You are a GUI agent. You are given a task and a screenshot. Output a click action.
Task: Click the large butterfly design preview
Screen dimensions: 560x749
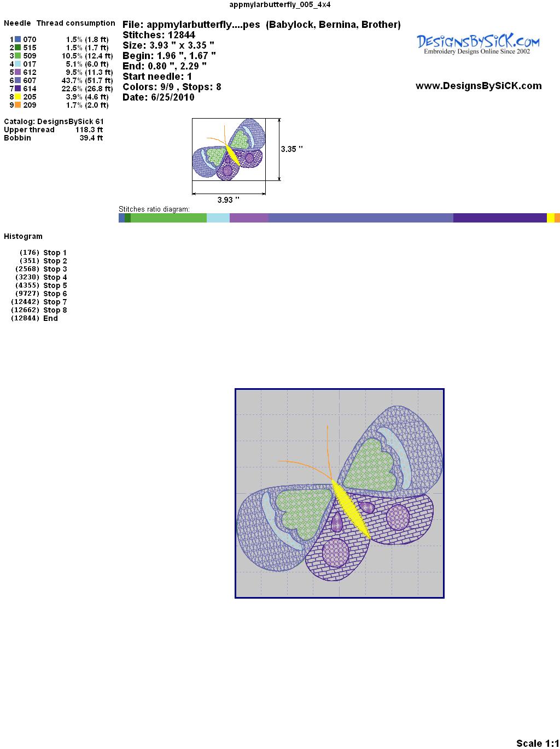339,493
